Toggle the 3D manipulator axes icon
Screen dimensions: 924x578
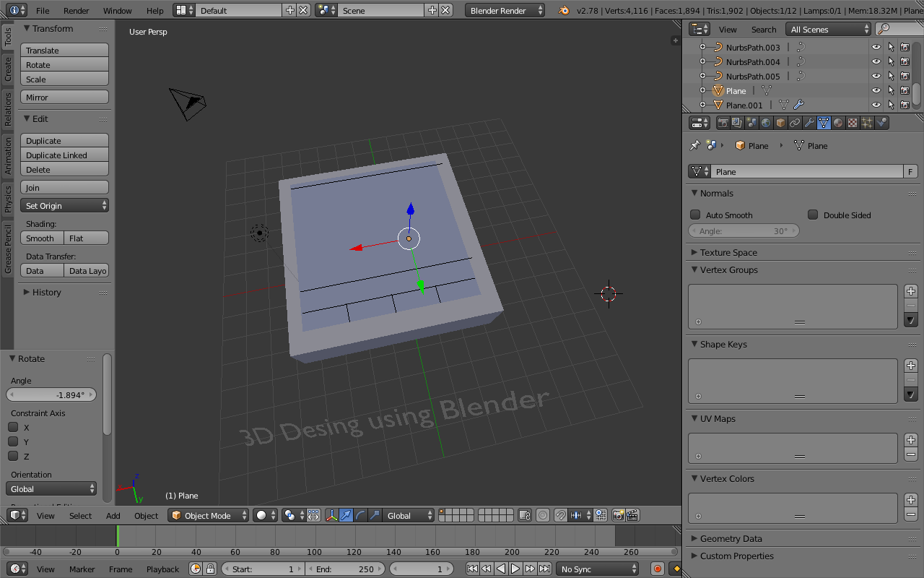pyautogui.click(x=331, y=515)
